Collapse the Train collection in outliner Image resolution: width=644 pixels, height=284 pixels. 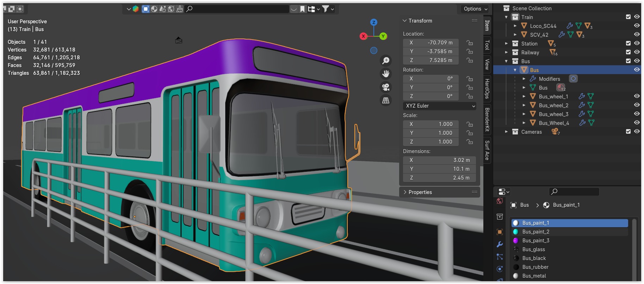point(506,17)
